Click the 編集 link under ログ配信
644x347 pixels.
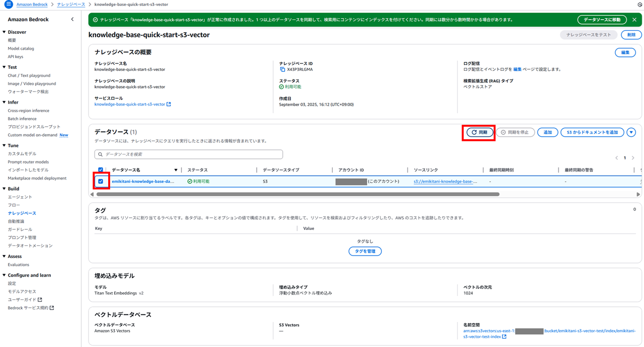pyautogui.click(x=517, y=69)
